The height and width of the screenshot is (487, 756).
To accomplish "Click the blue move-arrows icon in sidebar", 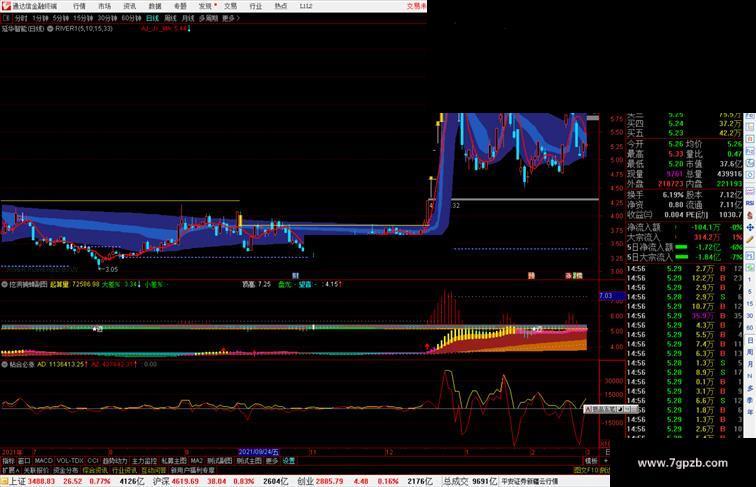I will coord(750,227).
